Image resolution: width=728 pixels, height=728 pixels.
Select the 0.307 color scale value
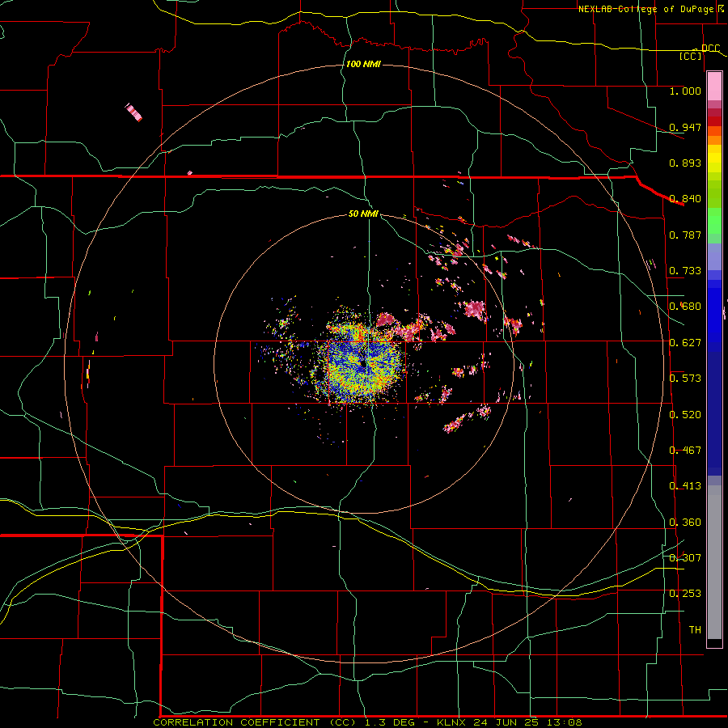[x=685, y=558]
